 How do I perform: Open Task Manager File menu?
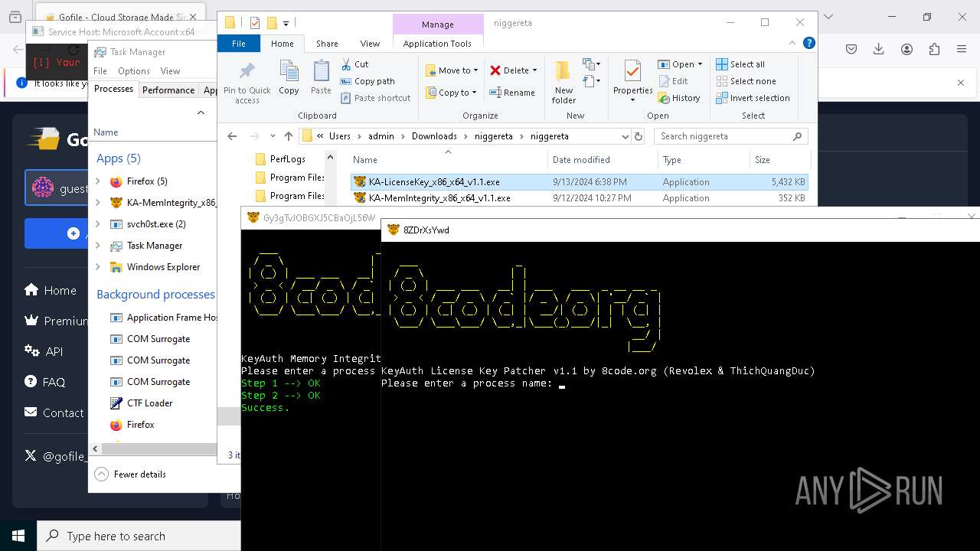pyautogui.click(x=100, y=71)
